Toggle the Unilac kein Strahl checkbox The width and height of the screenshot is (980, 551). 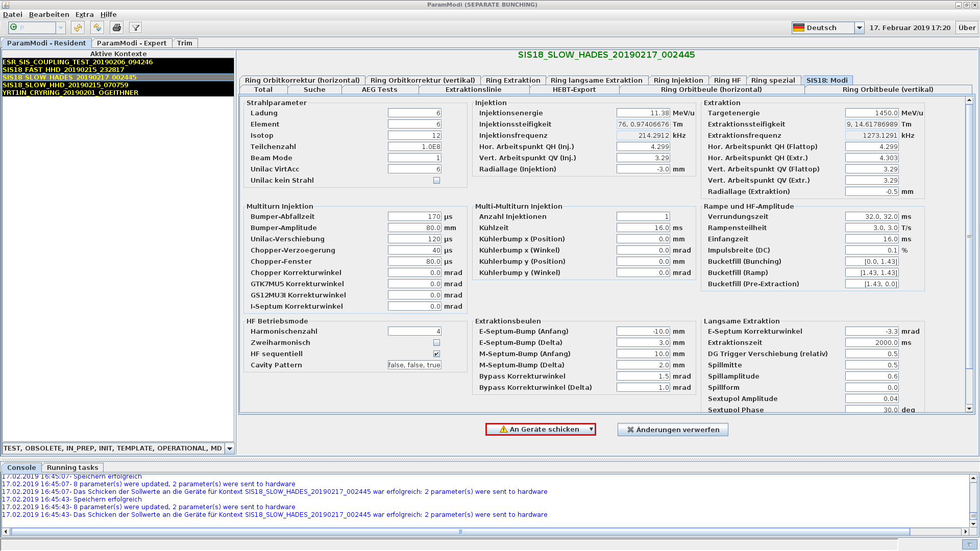(x=436, y=181)
